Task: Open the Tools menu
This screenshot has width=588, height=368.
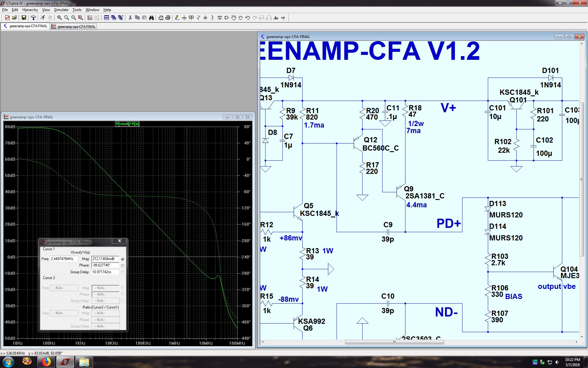Action: 77,10
